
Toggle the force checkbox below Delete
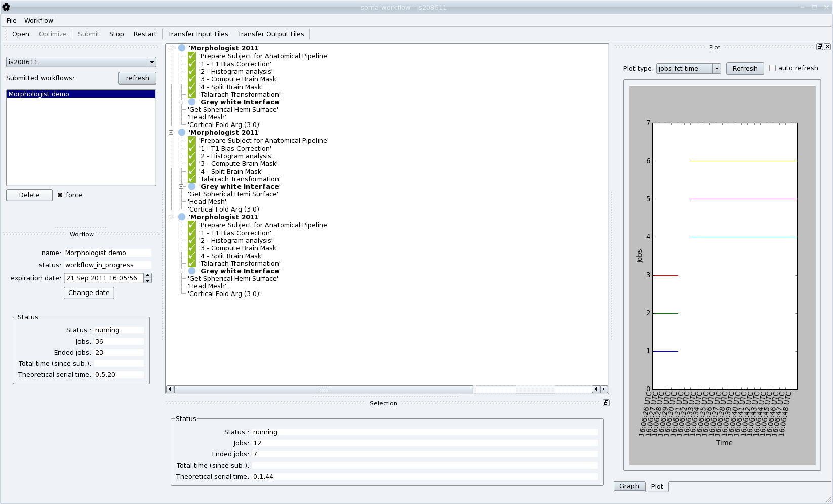tap(60, 195)
